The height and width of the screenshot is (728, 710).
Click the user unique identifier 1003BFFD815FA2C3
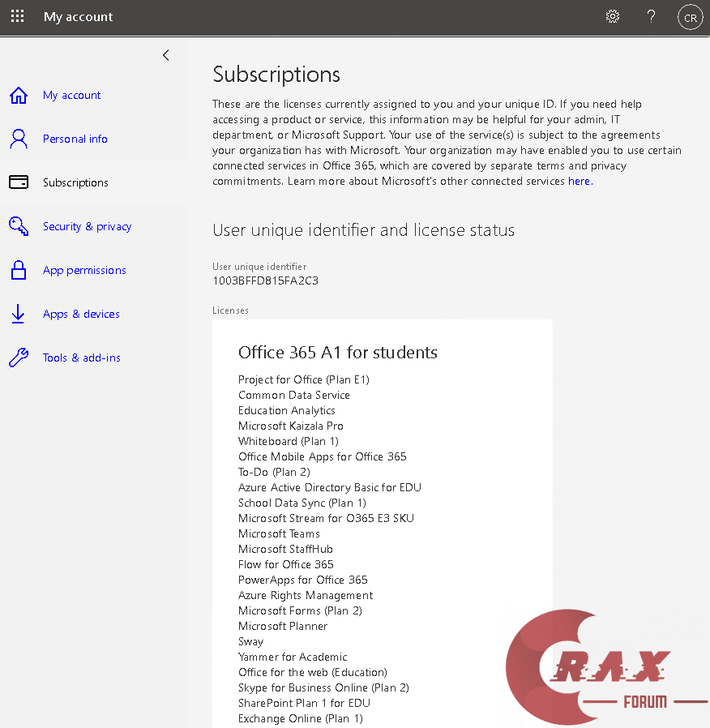(x=265, y=280)
